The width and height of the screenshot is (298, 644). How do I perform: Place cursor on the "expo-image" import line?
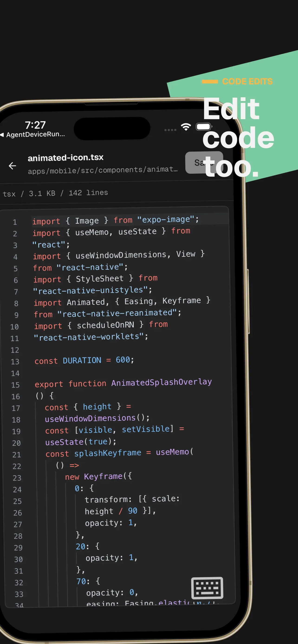click(x=116, y=220)
